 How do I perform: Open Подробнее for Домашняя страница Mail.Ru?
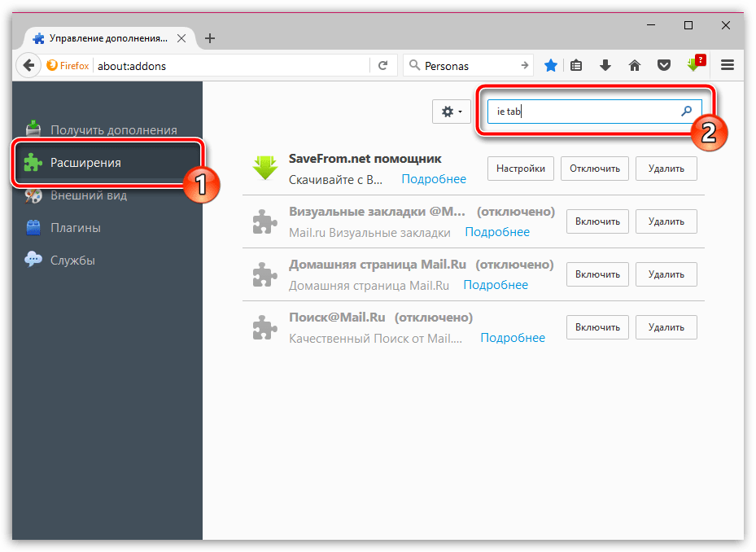496,286
